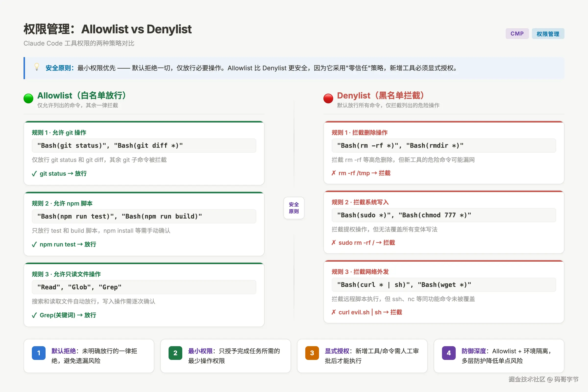588x392 pixels.
Task: Click the green circle next to Allowlist
Action: tap(28, 98)
